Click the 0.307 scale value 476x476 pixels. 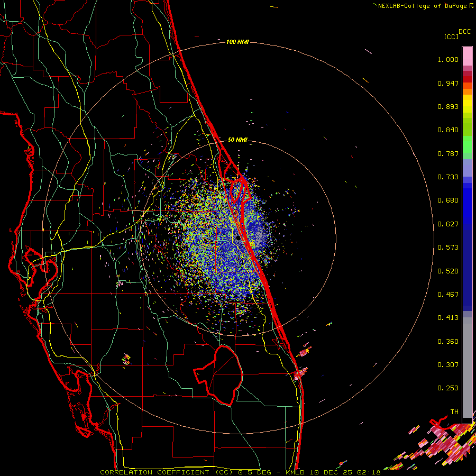(x=448, y=365)
